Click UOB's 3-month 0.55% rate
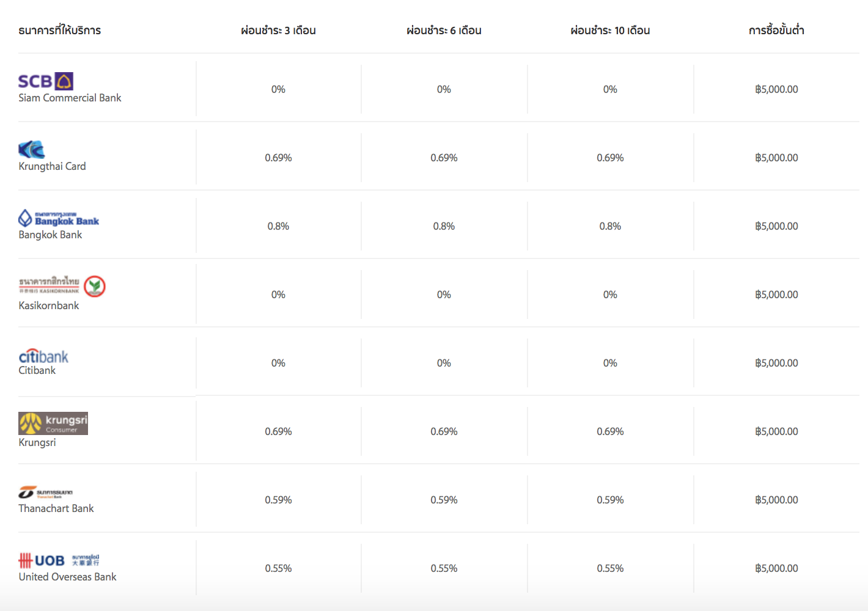The image size is (868, 611). [x=278, y=568]
